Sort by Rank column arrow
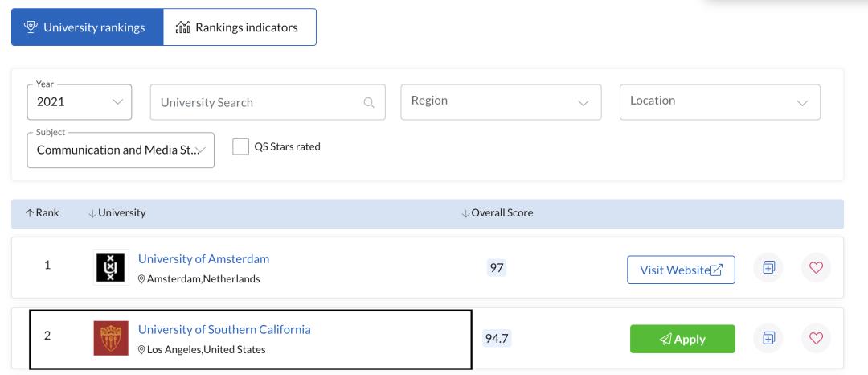868x375 pixels. pos(30,213)
